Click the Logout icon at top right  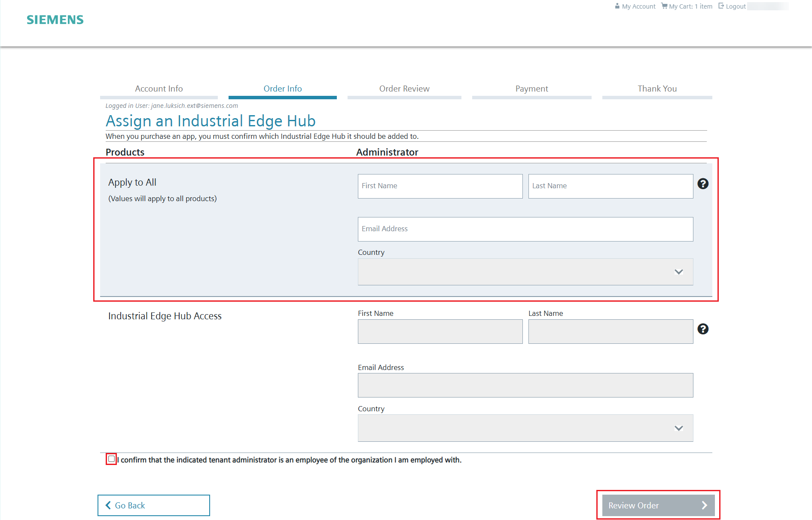pyautogui.click(x=720, y=6)
